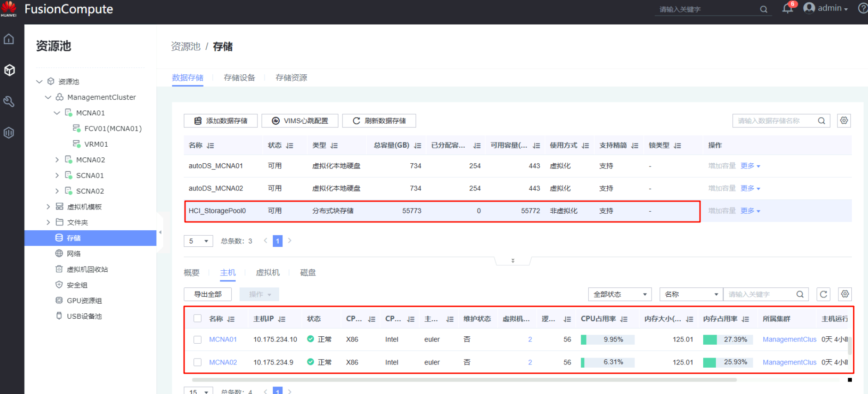Open the MCNA01 host link
868x394 pixels.
[x=223, y=340]
